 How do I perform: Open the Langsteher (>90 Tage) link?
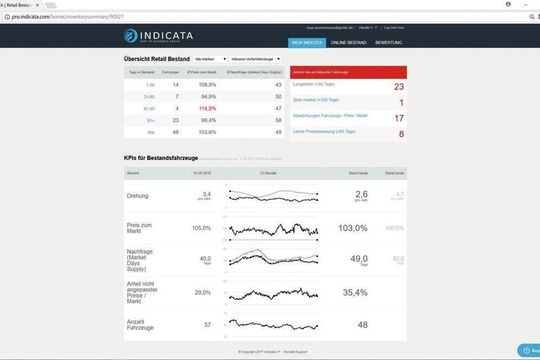(314, 84)
